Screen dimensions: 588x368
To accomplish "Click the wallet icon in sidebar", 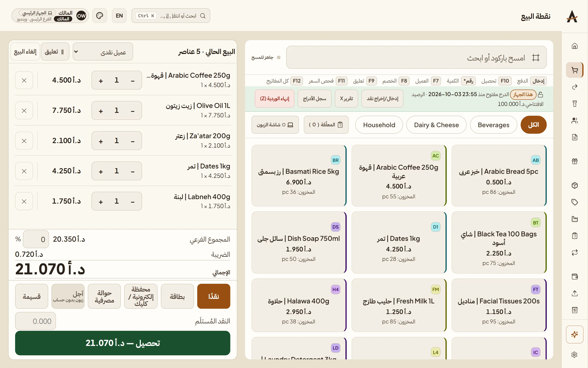I will click(x=574, y=276).
